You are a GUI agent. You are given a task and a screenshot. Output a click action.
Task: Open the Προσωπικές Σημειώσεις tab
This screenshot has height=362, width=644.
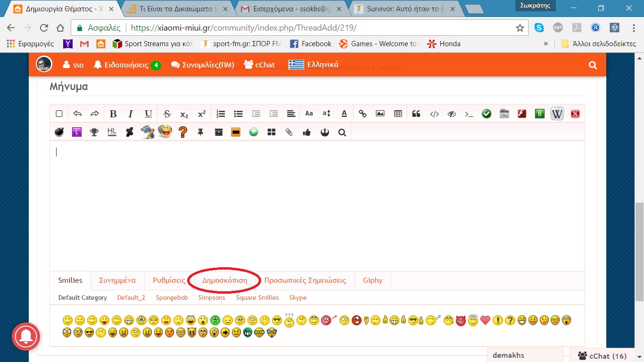pos(305,280)
